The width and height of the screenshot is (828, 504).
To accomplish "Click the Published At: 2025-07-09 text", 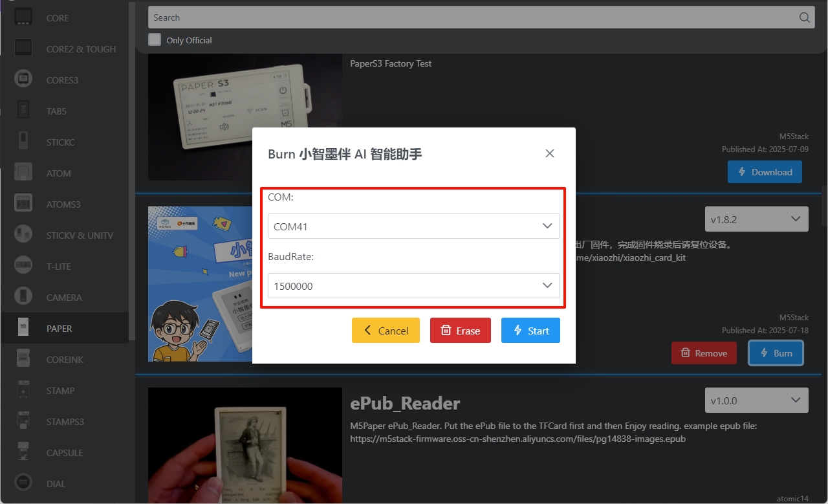I will [x=765, y=149].
